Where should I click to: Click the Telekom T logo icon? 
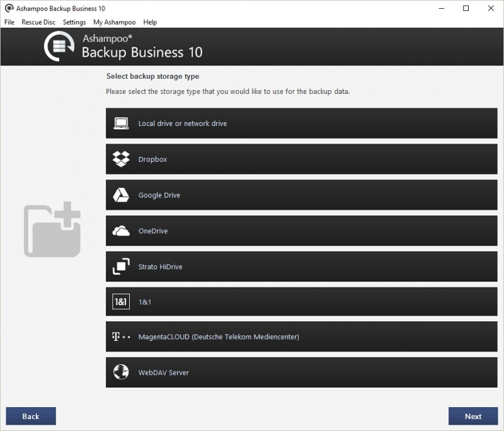point(121,336)
